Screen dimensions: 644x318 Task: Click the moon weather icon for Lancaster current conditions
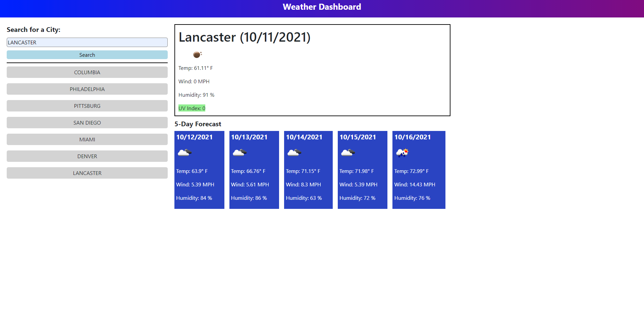[197, 54]
